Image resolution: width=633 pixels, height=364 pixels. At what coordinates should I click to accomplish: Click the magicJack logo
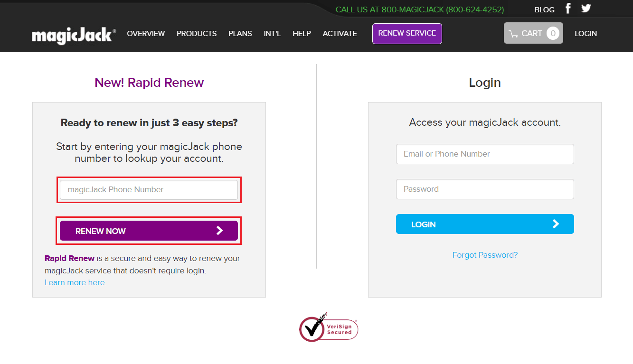tap(74, 35)
